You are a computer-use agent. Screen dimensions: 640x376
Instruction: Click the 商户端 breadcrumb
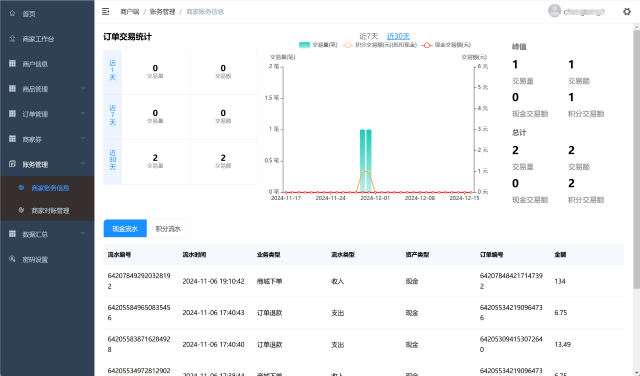coord(129,12)
